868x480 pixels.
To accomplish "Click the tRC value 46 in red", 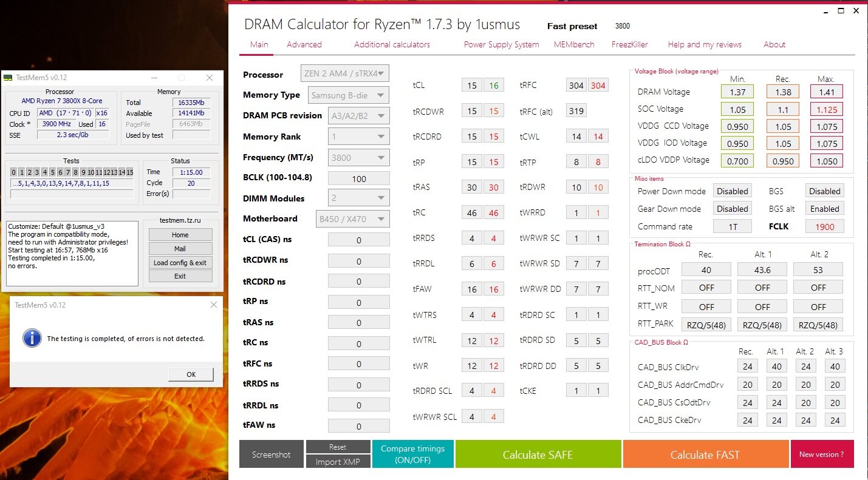I will (x=494, y=214).
